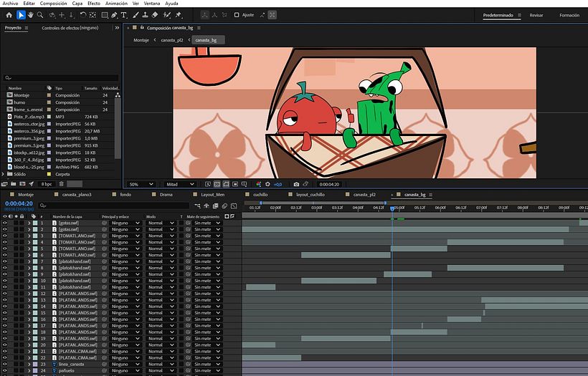Click the new folder icon in Project panel
Viewport: 588px width, 376px height.
click(14, 184)
